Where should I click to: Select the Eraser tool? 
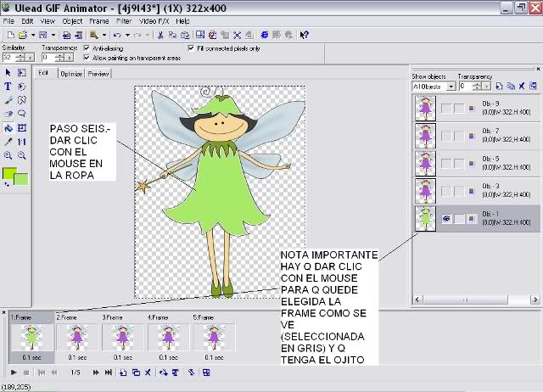(8, 114)
